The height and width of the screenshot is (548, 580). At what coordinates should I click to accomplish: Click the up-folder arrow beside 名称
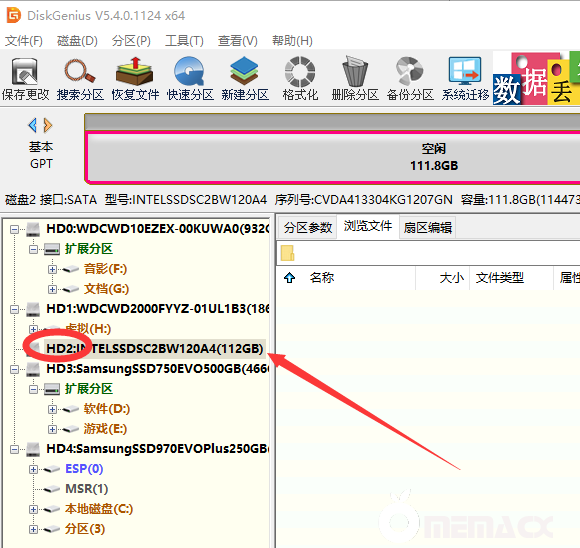289,278
